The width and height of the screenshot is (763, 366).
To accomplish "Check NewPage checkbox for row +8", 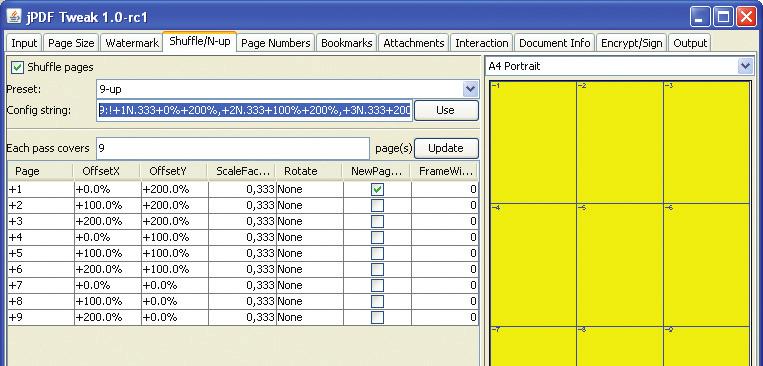I will tap(377, 301).
